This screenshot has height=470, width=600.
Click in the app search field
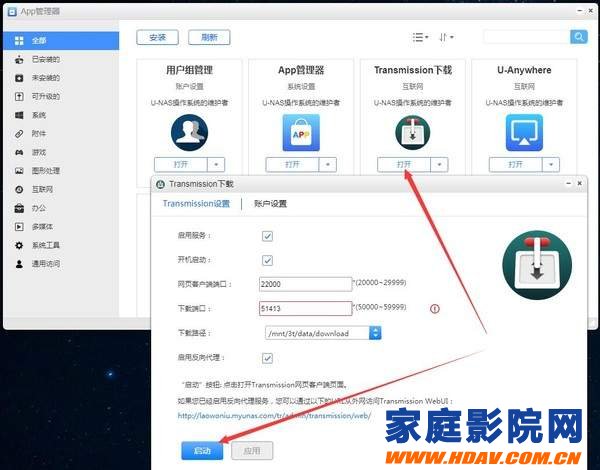click(x=527, y=37)
